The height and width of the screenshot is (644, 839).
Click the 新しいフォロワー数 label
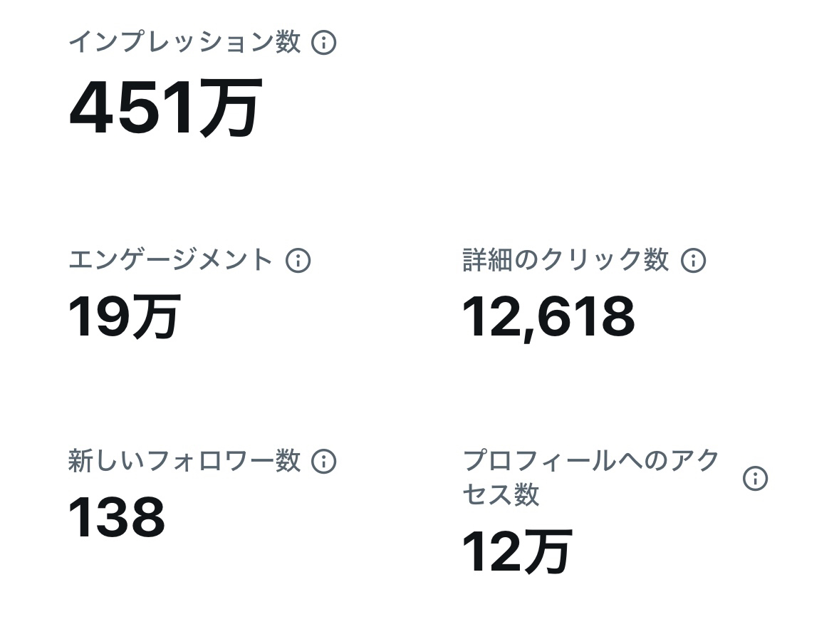[x=184, y=462]
